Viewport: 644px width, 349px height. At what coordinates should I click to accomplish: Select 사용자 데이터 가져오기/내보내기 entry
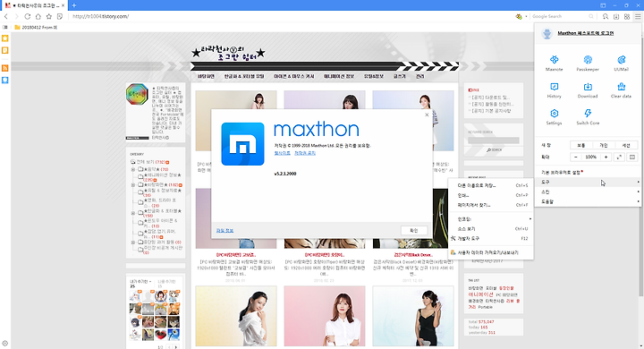491,252
